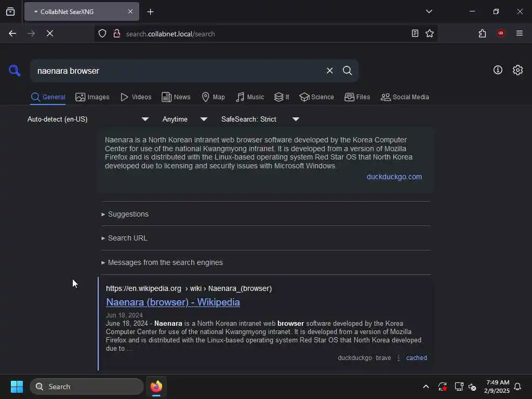This screenshot has height=399, width=532.
Task: Click Firefox icon in taskbar
Action: [156, 387]
